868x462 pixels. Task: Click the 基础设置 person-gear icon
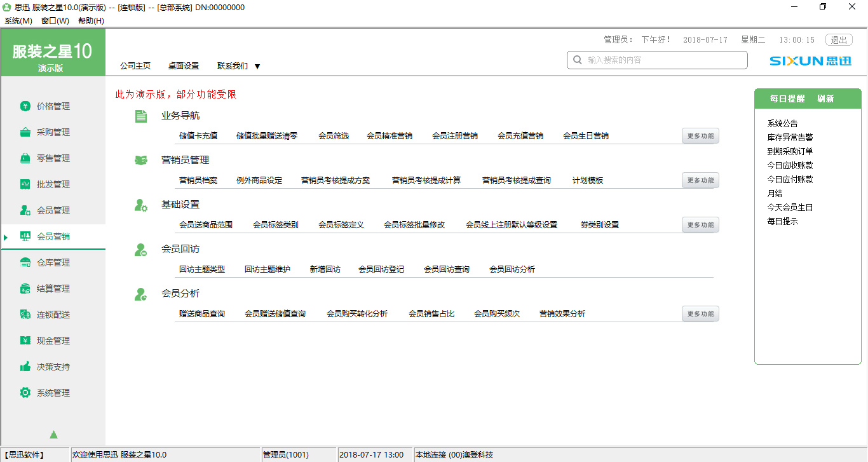[x=140, y=205]
